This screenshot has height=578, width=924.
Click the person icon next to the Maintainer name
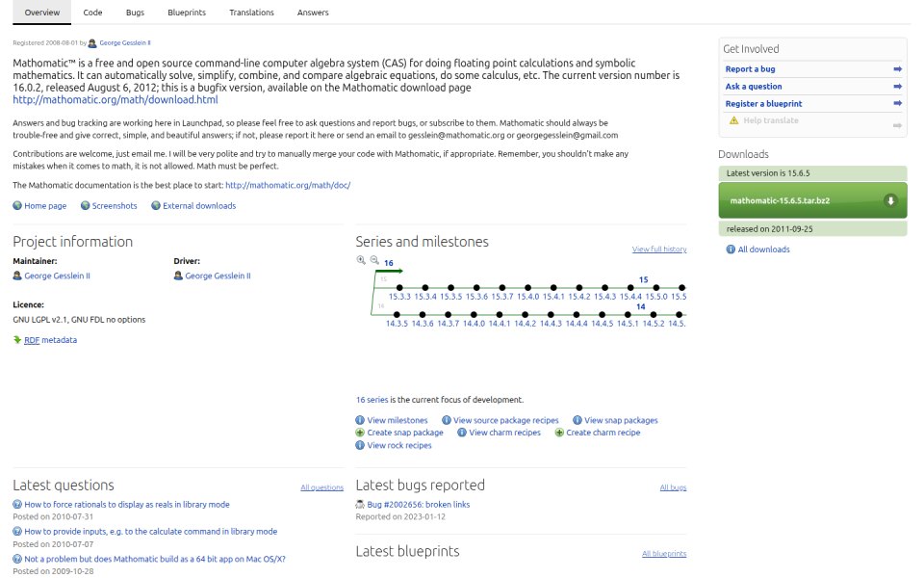pos(17,276)
